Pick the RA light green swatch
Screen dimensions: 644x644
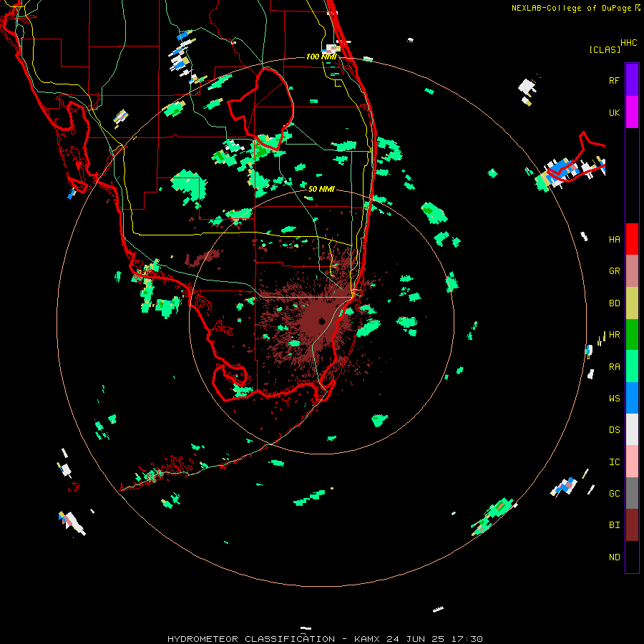(x=632, y=366)
